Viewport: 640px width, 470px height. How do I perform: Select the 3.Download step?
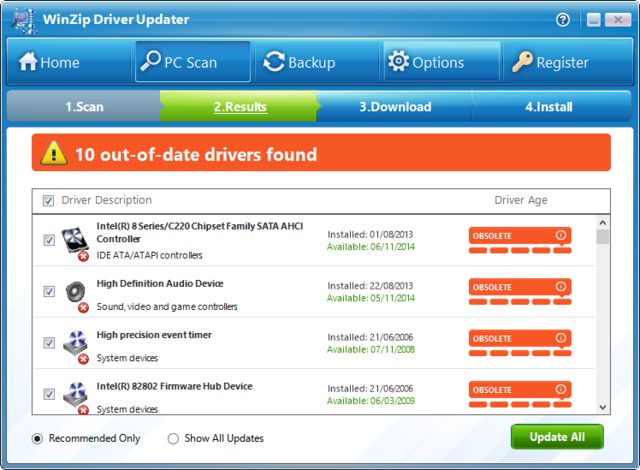[395, 106]
